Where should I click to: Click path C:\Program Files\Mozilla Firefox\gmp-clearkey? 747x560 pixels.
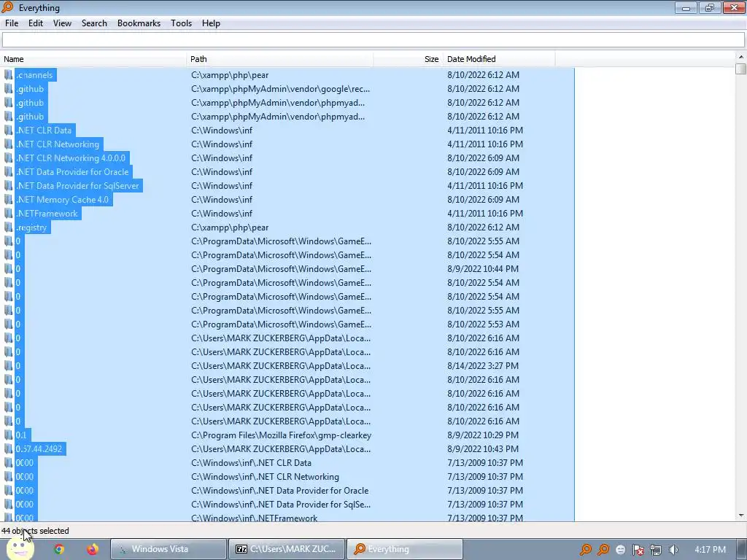[281, 435]
